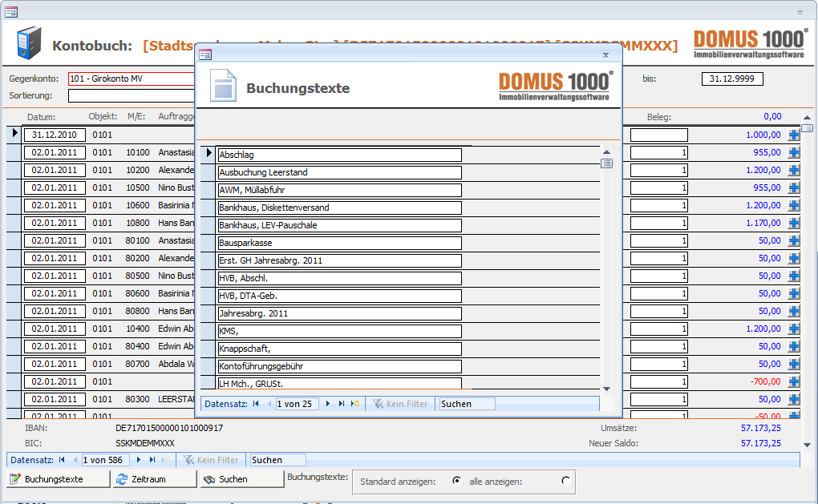Select the 'HVB, DTA-Geb.' entry

coord(339,296)
